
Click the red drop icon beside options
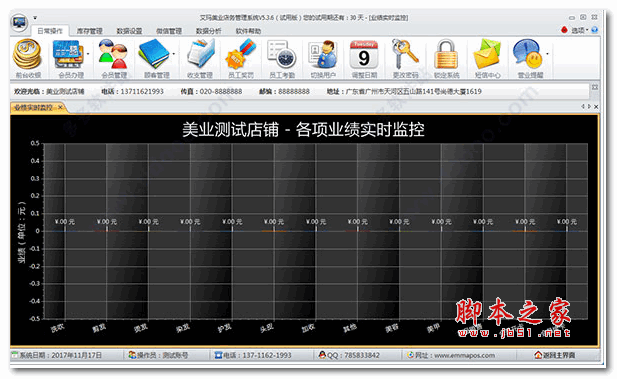pos(564,30)
